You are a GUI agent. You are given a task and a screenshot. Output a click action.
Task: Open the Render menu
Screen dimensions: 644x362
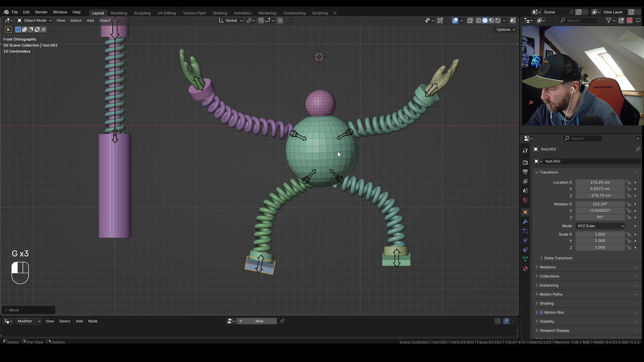[41, 12]
